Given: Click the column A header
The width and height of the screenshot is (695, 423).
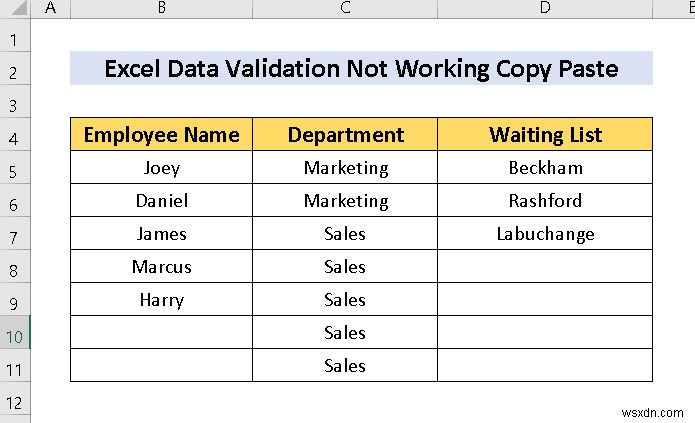Looking at the screenshot, I should pos(51,9).
